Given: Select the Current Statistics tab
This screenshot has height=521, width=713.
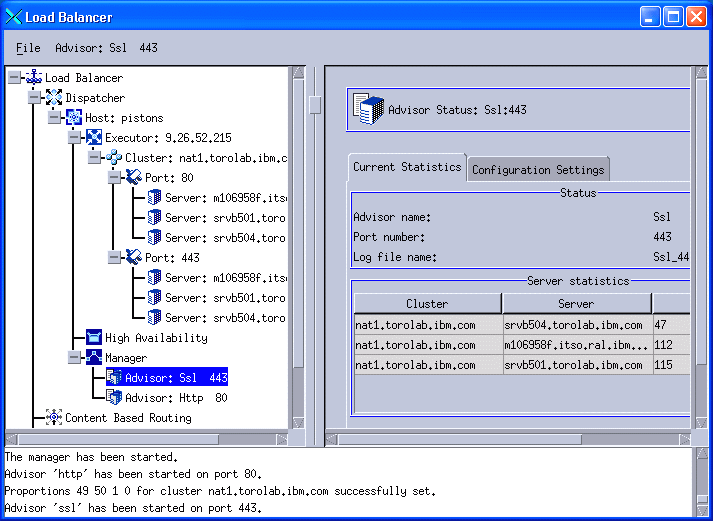Looking at the screenshot, I should click(407, 167).
